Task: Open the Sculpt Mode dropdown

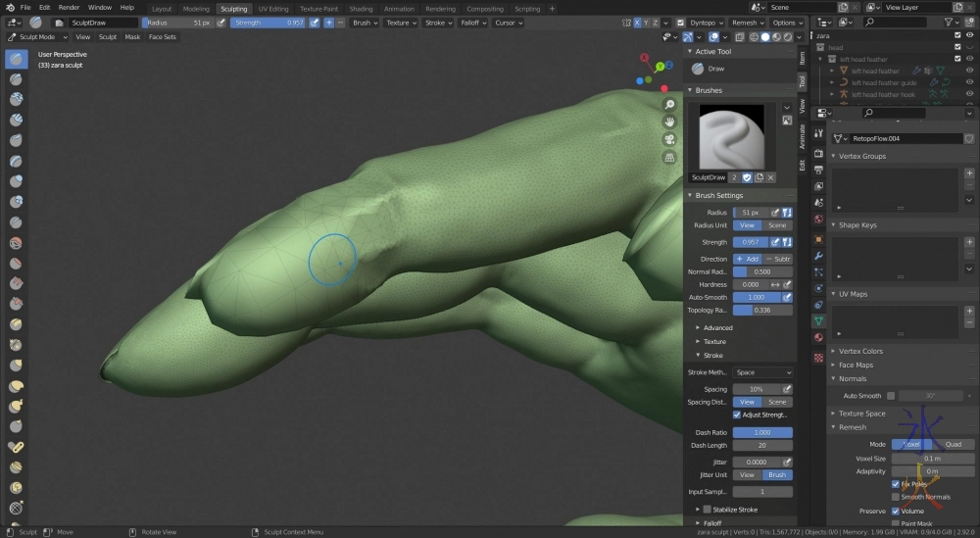Action: pyautogui.click(x=39, y=37)
